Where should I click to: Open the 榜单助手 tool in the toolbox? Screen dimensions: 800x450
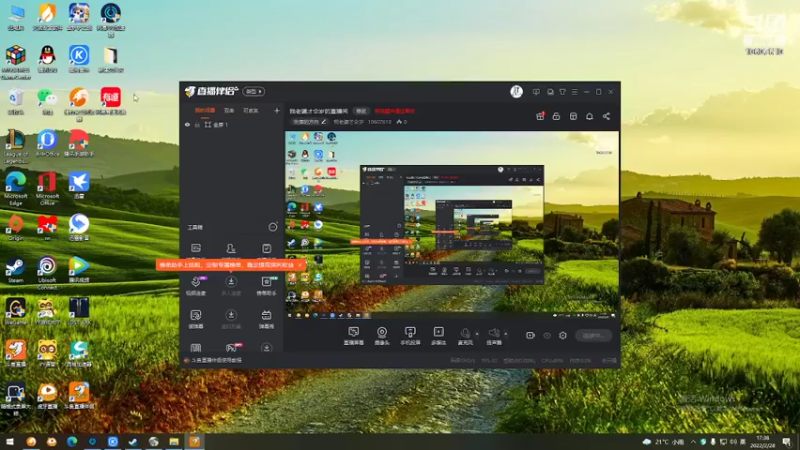(266, 286)
